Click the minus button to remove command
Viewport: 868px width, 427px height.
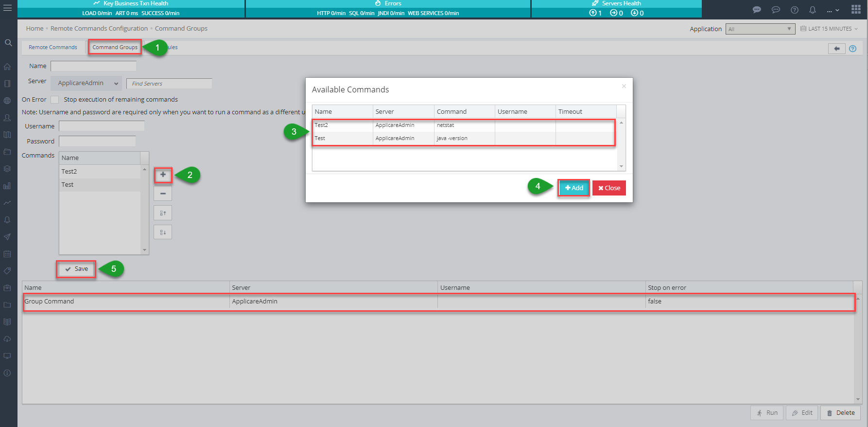pyautogui.click(x=163, y=194)
